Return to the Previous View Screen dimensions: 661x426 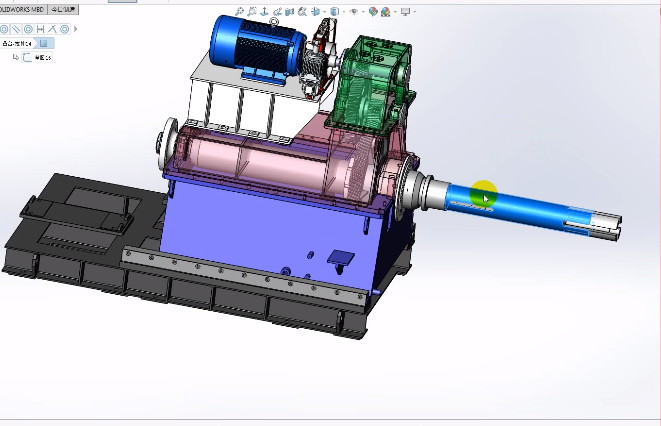277,12
